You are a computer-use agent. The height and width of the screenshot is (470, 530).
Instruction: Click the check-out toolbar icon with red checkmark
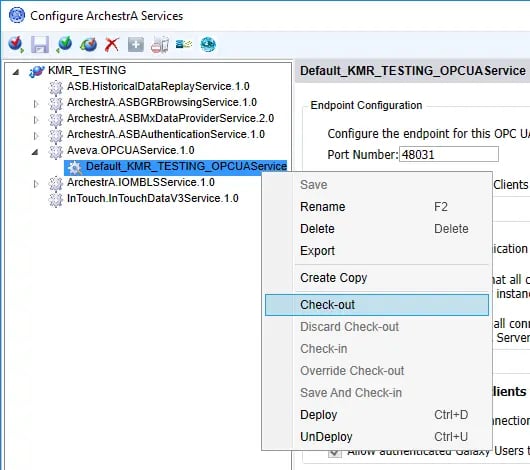[16, 44]
